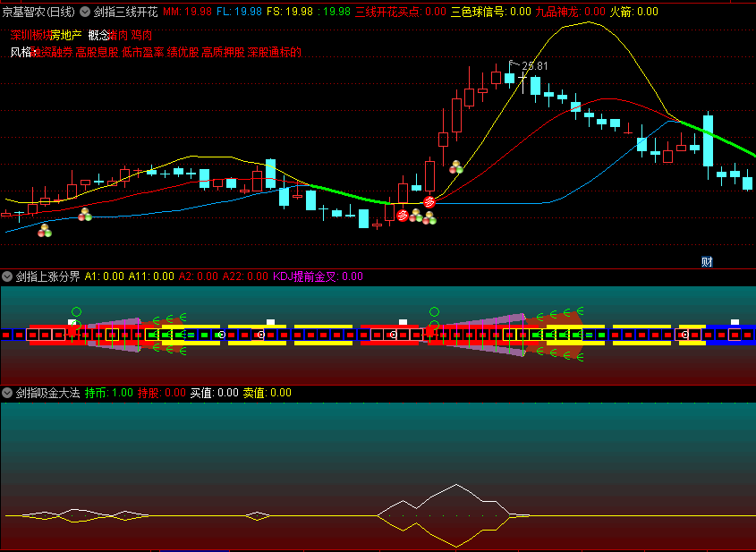Viewport: 756px width, 552px height.
Task: Open the 融资融券 style tag
Action: (53, 52)
